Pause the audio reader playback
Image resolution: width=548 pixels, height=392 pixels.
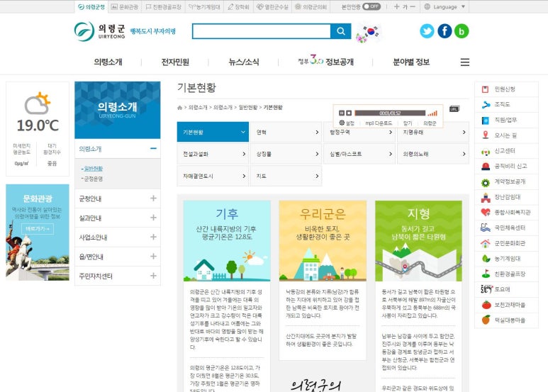342,113
